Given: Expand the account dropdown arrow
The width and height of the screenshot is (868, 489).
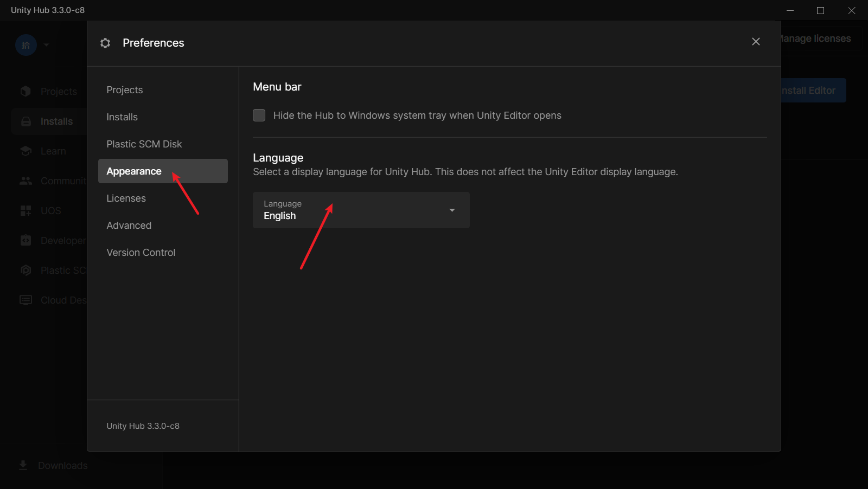Looking at the screenshot, I should click(x=46, y=45).
